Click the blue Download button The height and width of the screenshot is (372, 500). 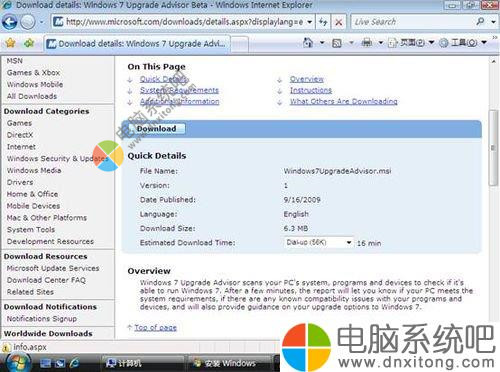click(x=156, y=129)
